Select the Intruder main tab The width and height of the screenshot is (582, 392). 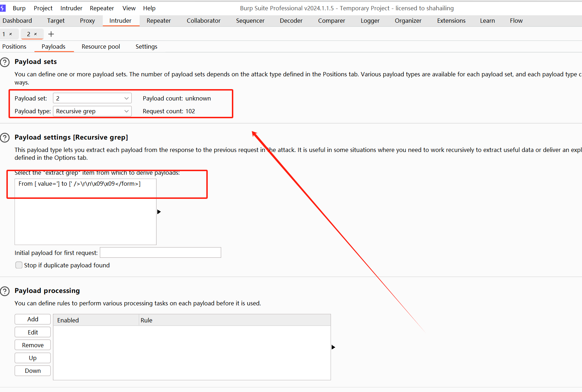point(120,21)
